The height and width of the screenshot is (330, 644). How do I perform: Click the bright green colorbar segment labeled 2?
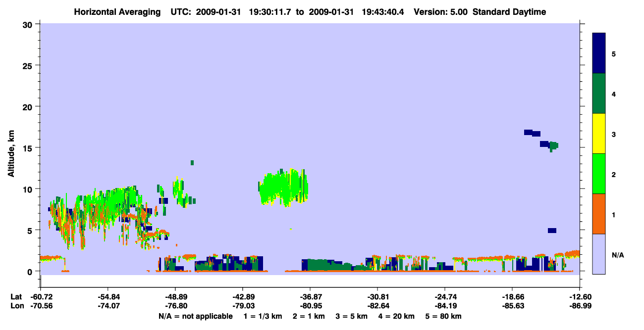pyautogui.click(x=599, y=174)
